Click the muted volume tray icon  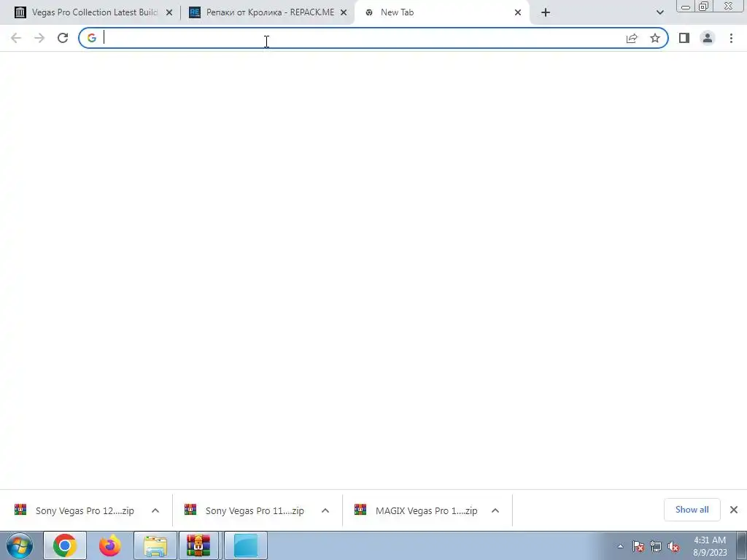pyautogui.click(x=673, y=547)
